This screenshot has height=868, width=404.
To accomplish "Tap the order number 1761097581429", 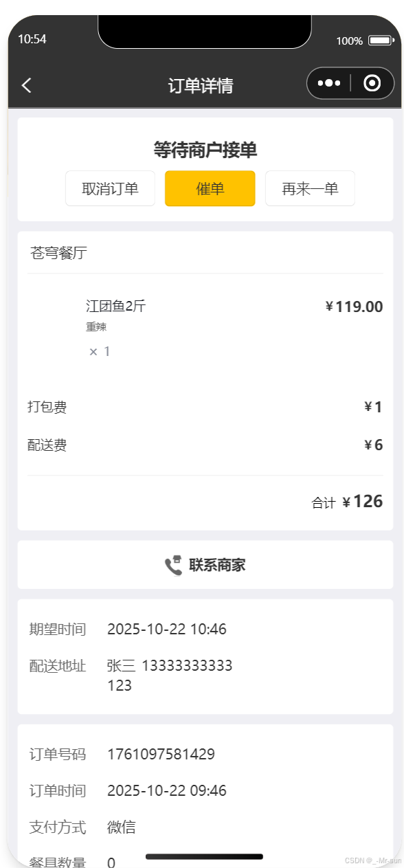I will [x=159, y=754].
